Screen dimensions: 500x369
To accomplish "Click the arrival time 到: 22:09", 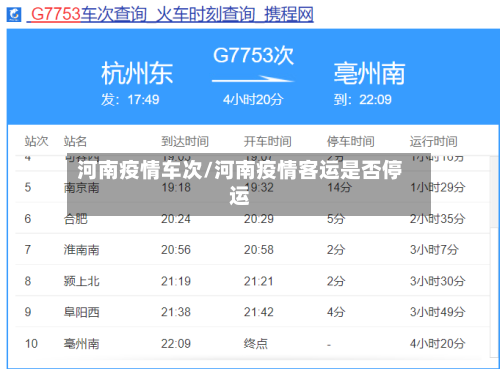I will coord(363,99).
